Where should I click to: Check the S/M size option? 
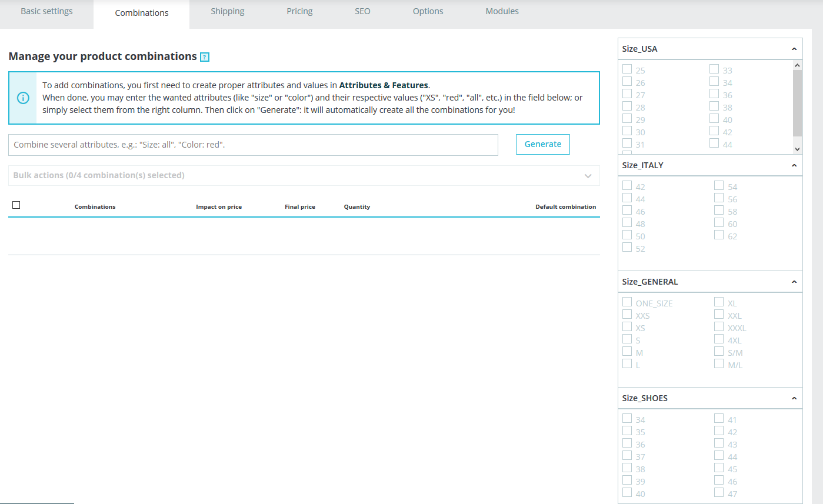[x=719, y=351]
